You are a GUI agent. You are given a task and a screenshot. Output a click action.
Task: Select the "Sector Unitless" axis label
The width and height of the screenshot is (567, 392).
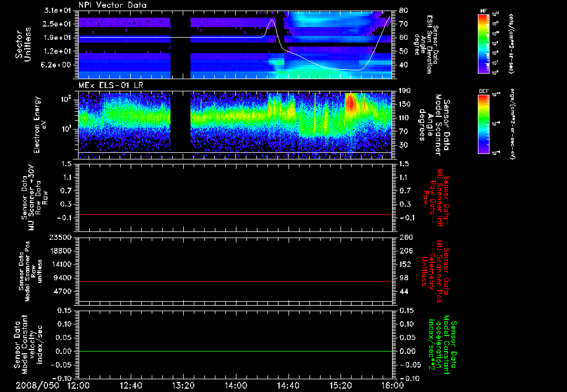point(23,44)
